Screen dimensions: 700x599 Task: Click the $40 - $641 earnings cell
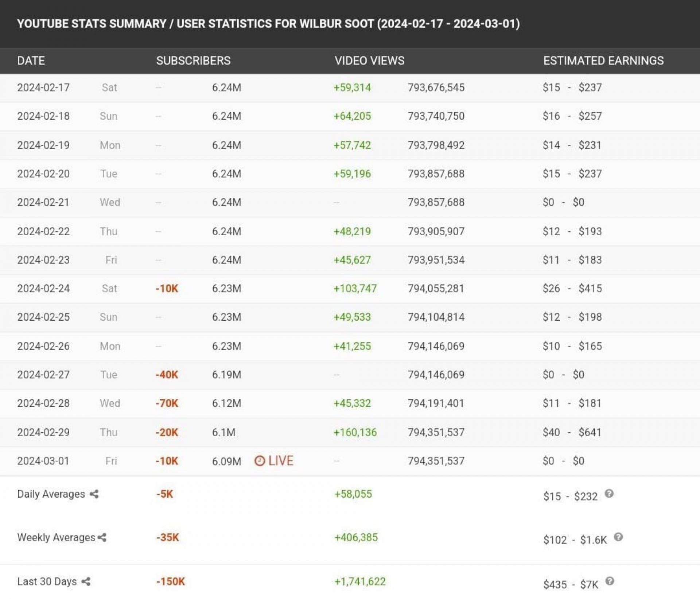point(572,432)
